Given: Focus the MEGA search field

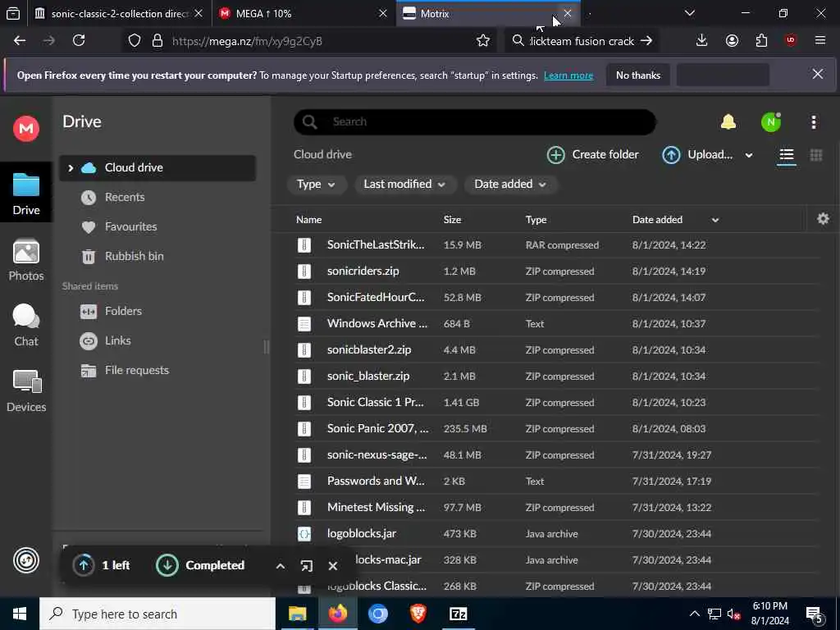Looking at the screenshot, I should coord(475,121).
